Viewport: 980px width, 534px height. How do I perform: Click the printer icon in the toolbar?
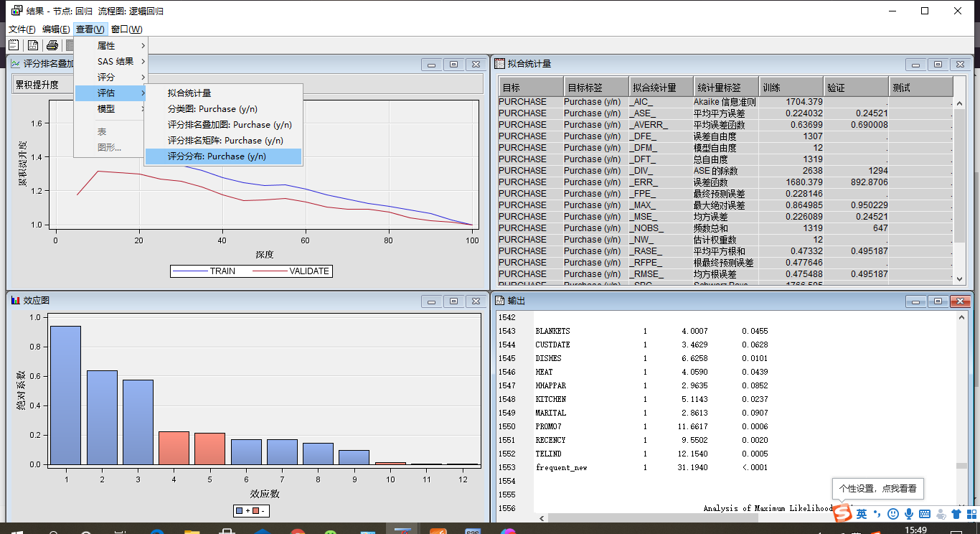[52, 44]
